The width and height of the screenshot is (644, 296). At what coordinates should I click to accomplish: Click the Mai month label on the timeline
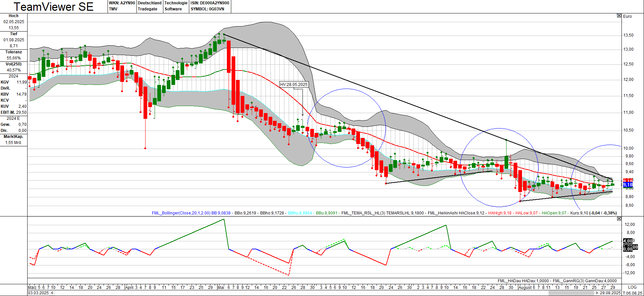coord(221,287)
